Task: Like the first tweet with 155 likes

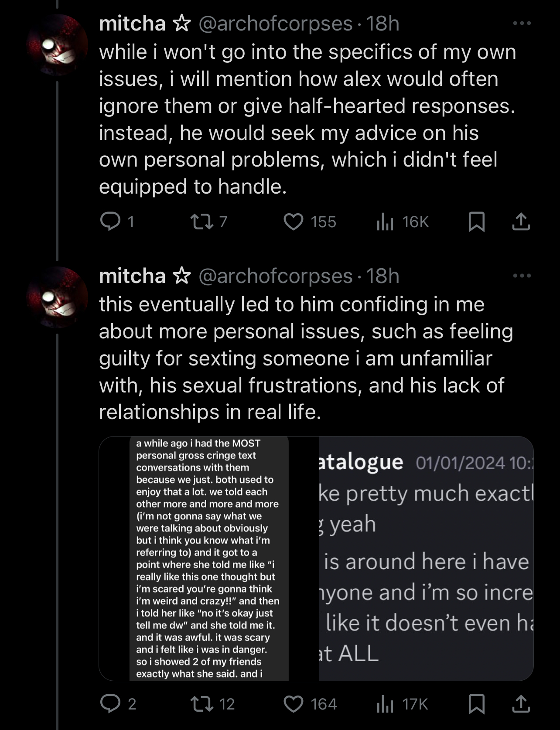Action: tap(294, 222)
